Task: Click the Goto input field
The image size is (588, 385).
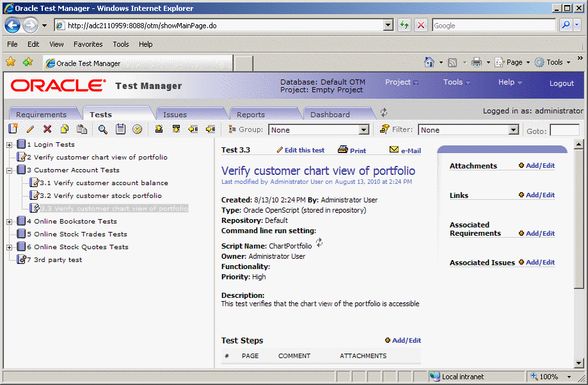Action: pos(565,131)
